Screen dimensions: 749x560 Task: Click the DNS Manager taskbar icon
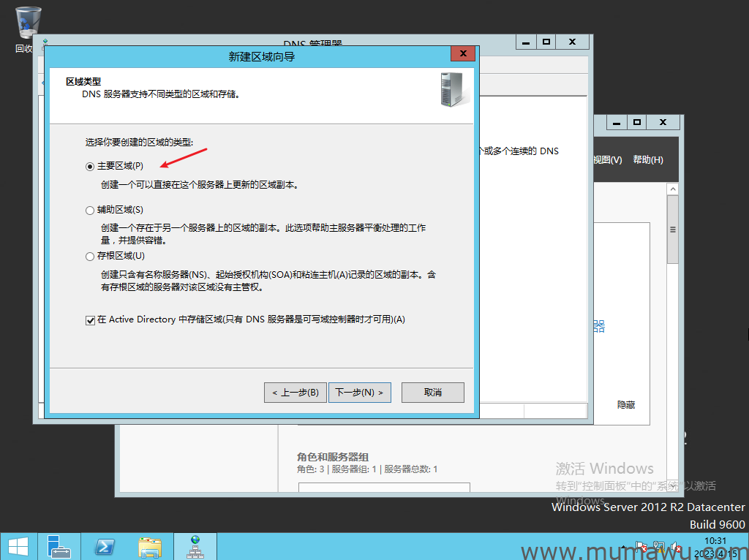point(195,546)
